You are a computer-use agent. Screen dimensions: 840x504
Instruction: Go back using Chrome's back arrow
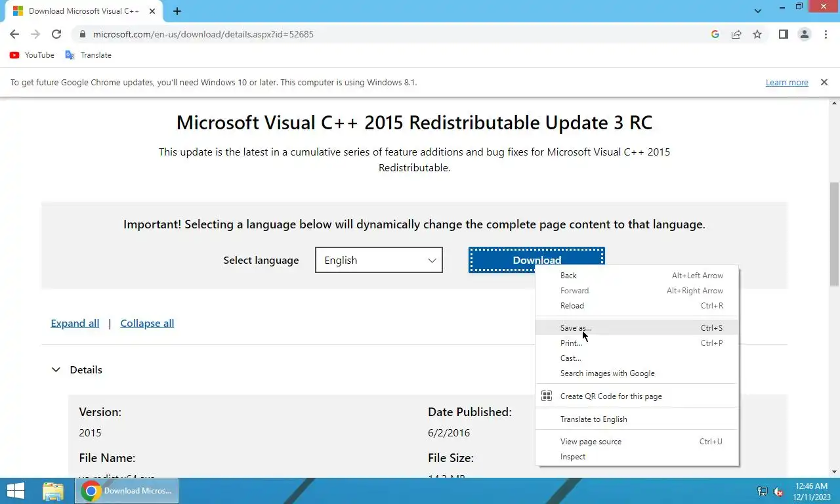(14, 34)
